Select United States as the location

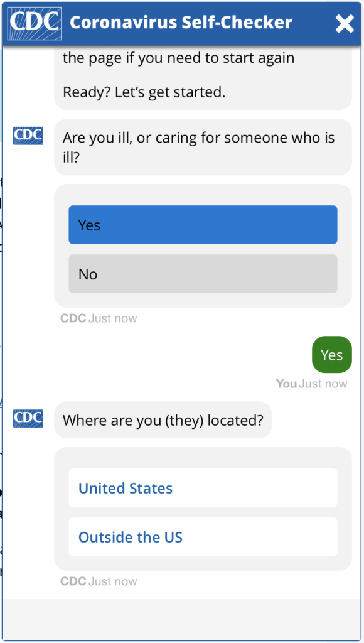pyautogui.click(x=203, y=488)
